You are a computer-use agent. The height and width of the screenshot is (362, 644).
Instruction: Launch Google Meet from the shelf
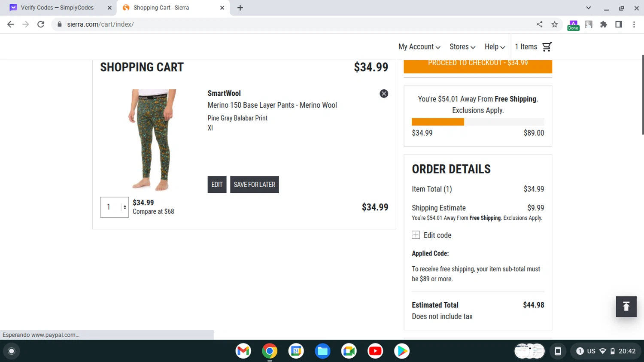(349, 351)
